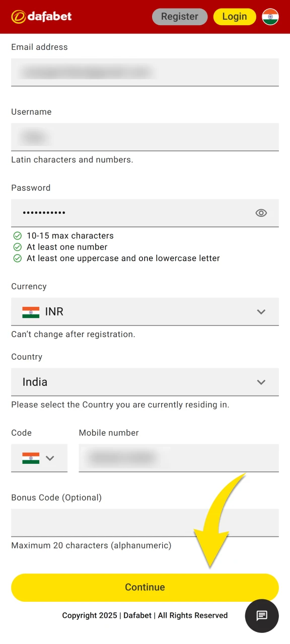
Task: Click the Mobile number field
Action: tap(179, 458)
